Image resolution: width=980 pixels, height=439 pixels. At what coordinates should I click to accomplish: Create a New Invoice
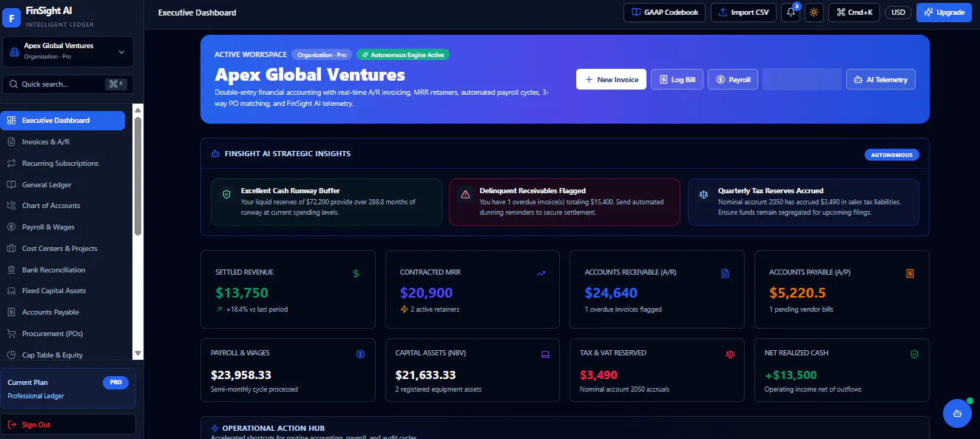click(x=612, y=79)
